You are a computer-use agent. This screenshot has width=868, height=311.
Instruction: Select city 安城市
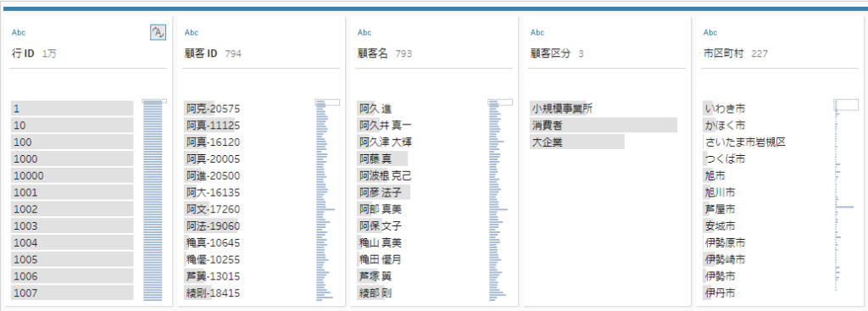(720, 225)
